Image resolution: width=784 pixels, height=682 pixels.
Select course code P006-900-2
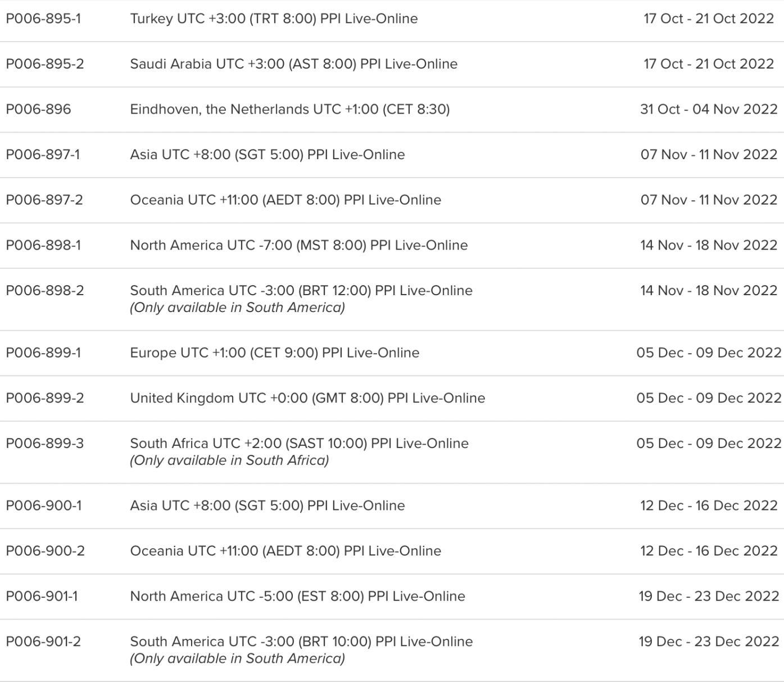point(45,551)
